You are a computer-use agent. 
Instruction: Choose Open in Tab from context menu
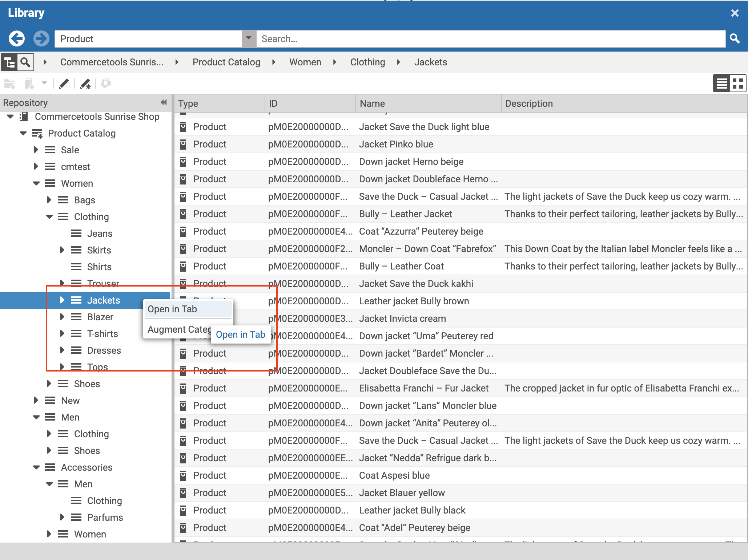pyautogui.click(x=172, y=309)
